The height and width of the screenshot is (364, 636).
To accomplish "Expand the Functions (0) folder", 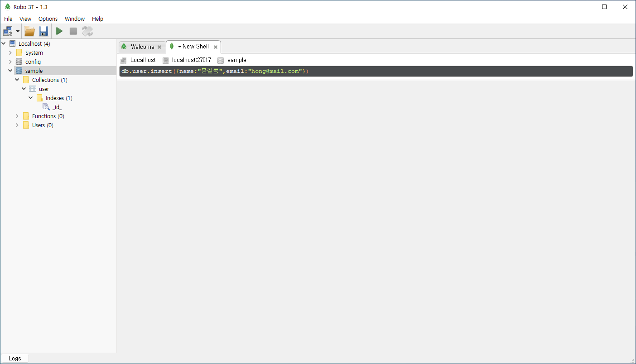I will point(17,116).
